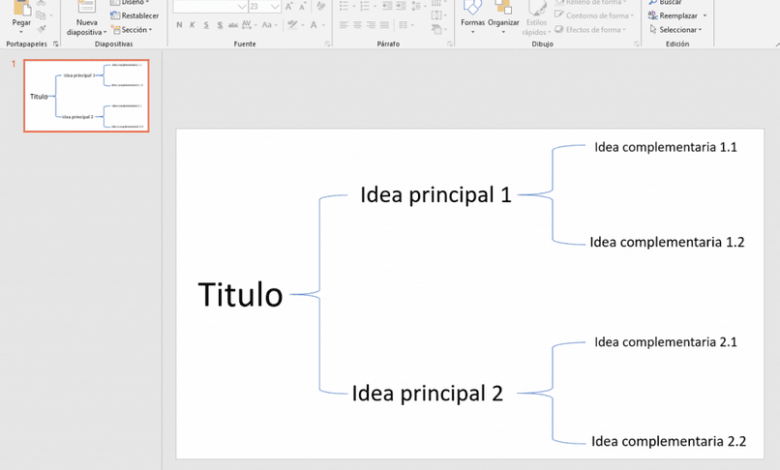Click the Titulo text on the slide
The height and width of the screenshot is (470, 780).
pyautogui.click(x=240, y=294)
